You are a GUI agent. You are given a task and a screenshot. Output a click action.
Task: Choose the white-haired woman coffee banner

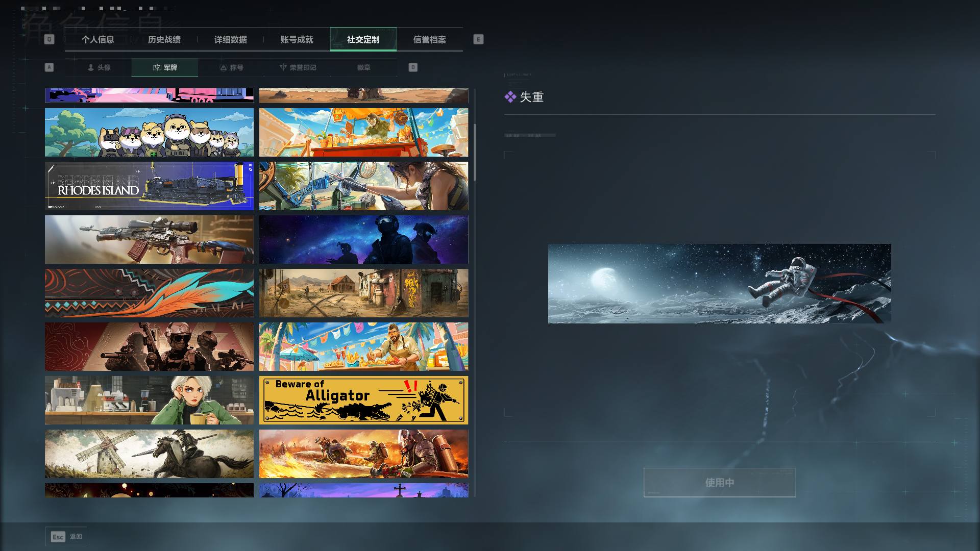click(149, 400)
